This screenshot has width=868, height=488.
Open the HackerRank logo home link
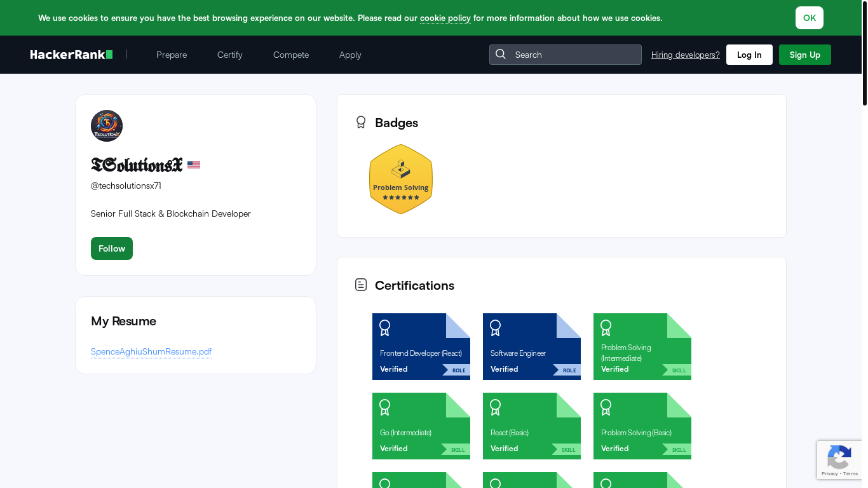click(x=72, y=55)
